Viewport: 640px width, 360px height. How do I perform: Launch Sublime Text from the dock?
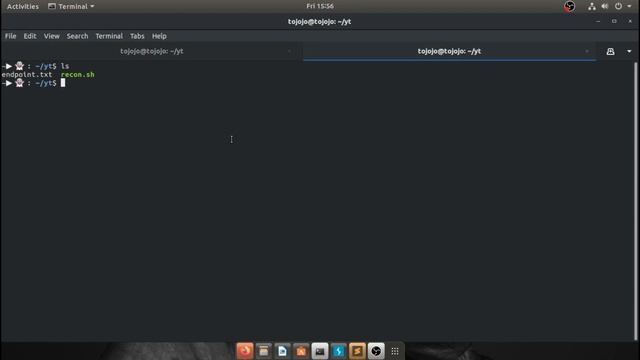(x=357, y=351)
